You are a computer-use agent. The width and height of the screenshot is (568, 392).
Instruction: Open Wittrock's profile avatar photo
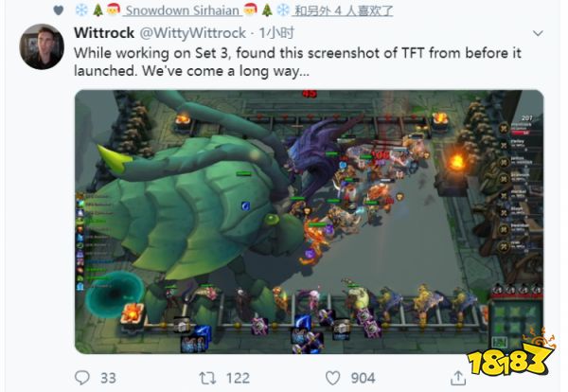pyautogui.click(x=42, y=46)
